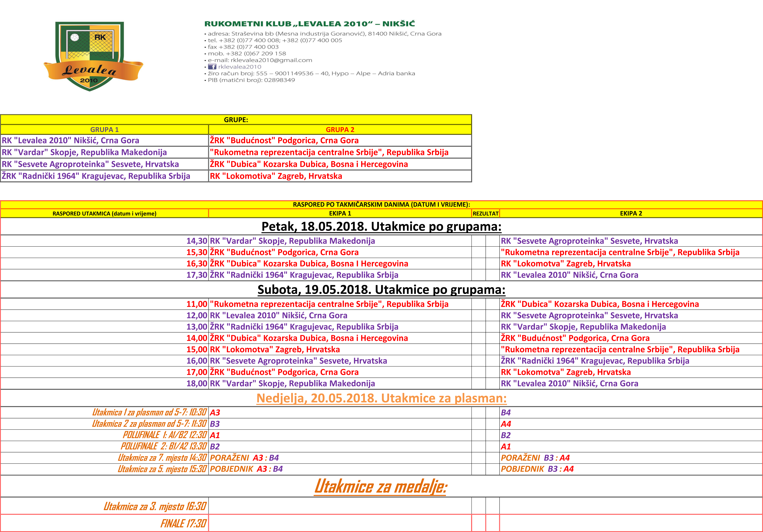Select RK "Sesvete Agroproteinka" in the 14,30 row
Screen dimensions: 763x532
pyautogui.click(x=590, y=241)
